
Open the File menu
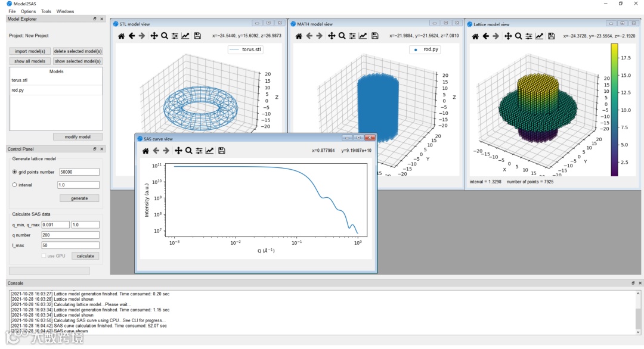pos(13,11)
